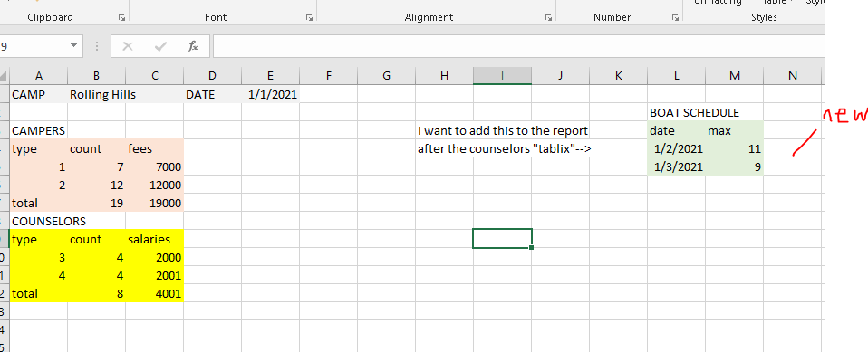The height and width of the screenshot is (352, 868).
Task: Select the counselors count header cell
Action: coord(96,239)
